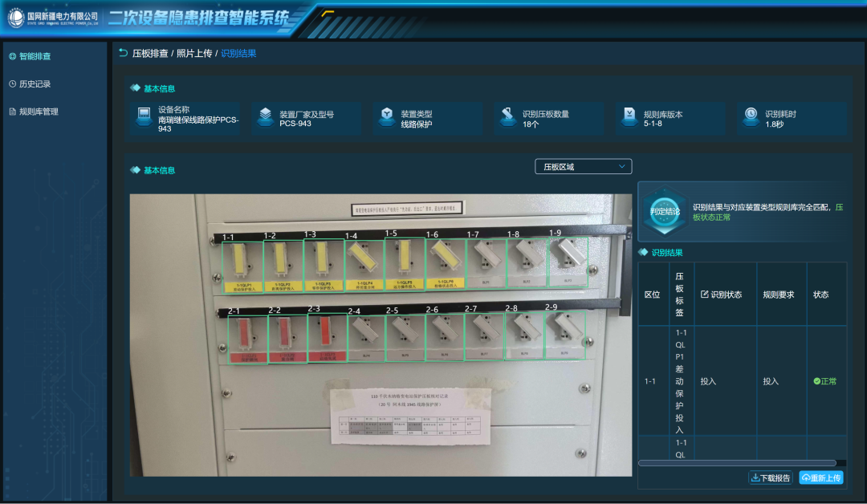Click the 识别耗时 clock icon

[x=751, y=116]
